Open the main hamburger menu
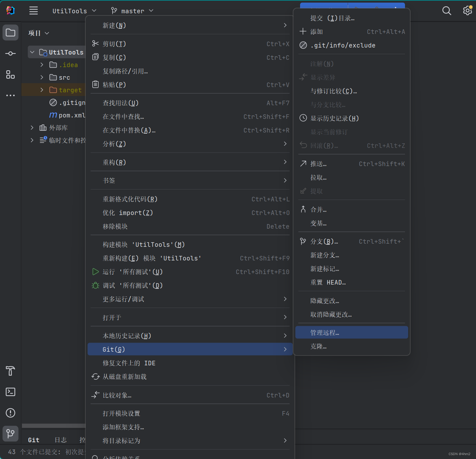476x459 pixels. (x=34, y=10)
